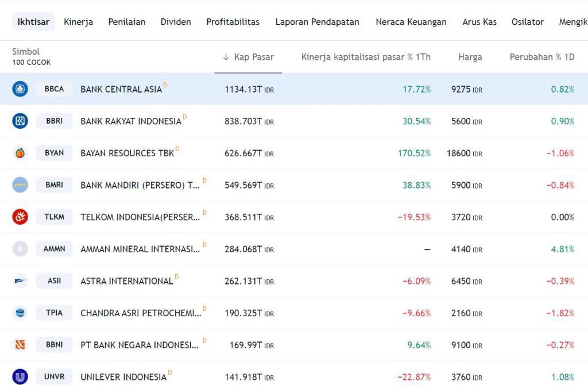Click the Bank Central Asia logo icon
Image resolution: width=588 pixels, height=392 pixels.
[x=21, y=89]
